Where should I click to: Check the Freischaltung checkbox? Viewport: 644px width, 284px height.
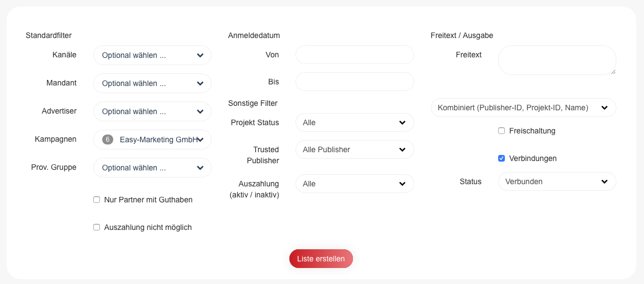(502, 131)
